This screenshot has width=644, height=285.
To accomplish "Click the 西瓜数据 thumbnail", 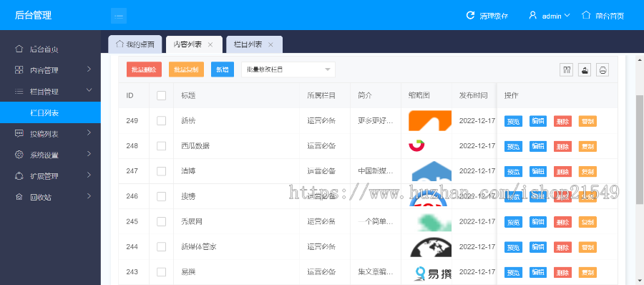I will (416, 145).
